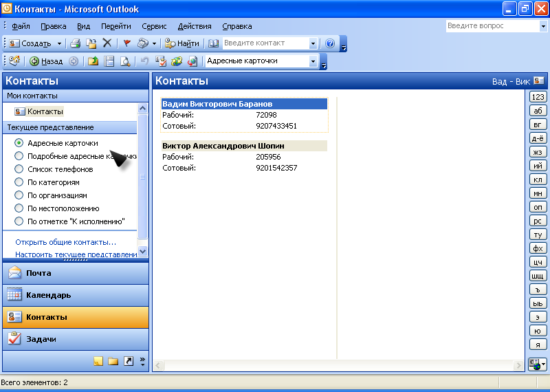Open the Действия menu
This screenshot has width=550, height=392.
195,26
